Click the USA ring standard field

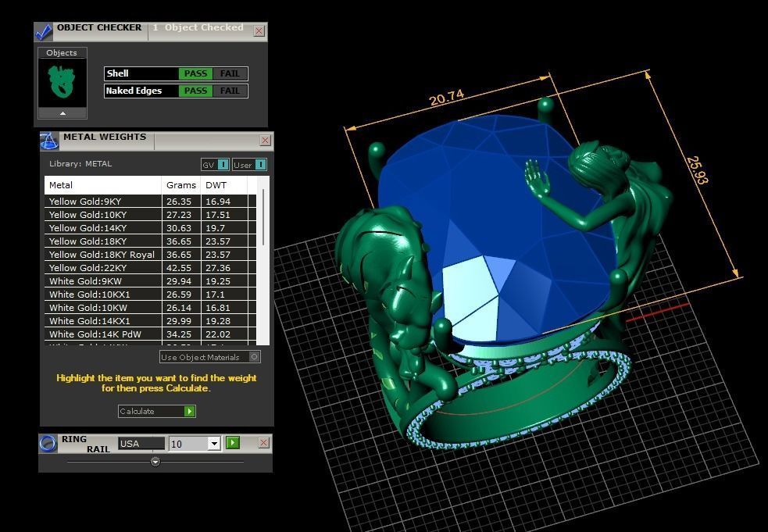point(141,444)
